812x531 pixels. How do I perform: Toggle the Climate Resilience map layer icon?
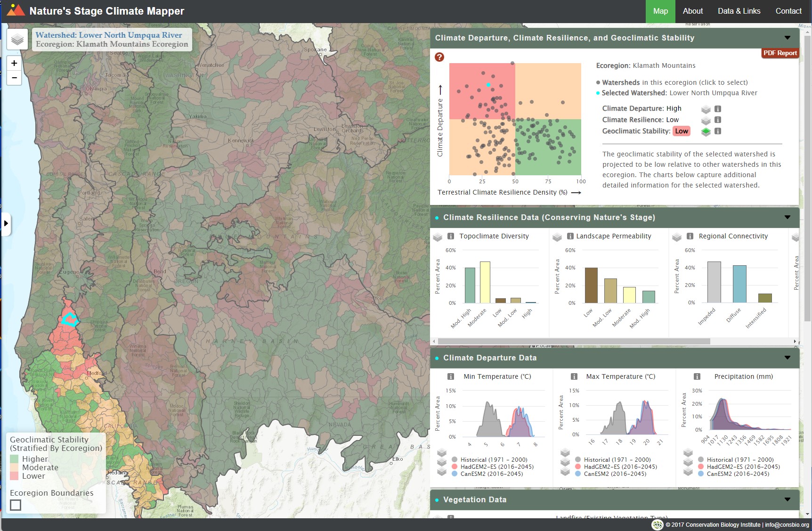pos(706,120)
